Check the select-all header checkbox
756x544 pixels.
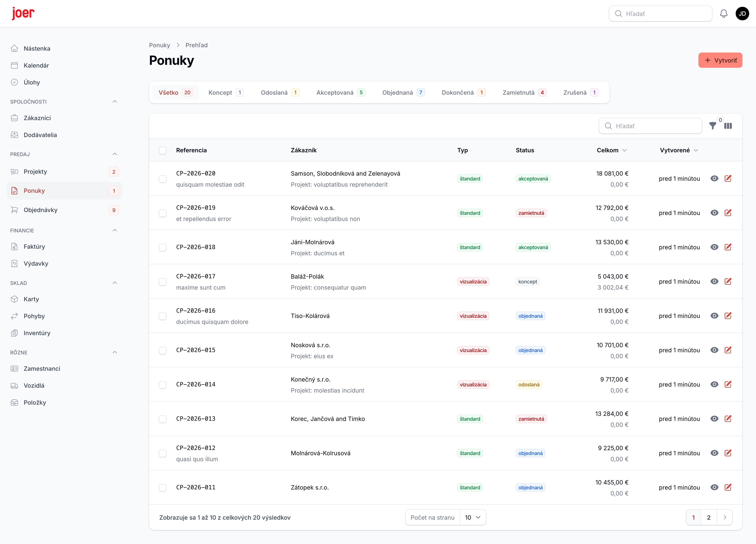[163, 150]
